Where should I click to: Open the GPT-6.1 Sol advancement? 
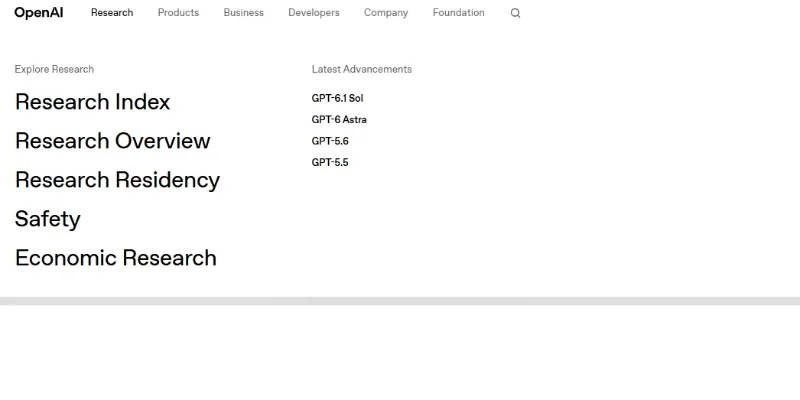click(337, 98)
